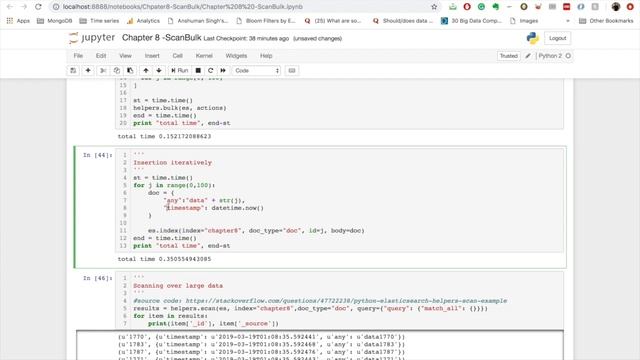The width and height of the screenshot is (640, 360).
Task: Click the stackoverflow source URL comment
Action: click(x=320, y=301)
